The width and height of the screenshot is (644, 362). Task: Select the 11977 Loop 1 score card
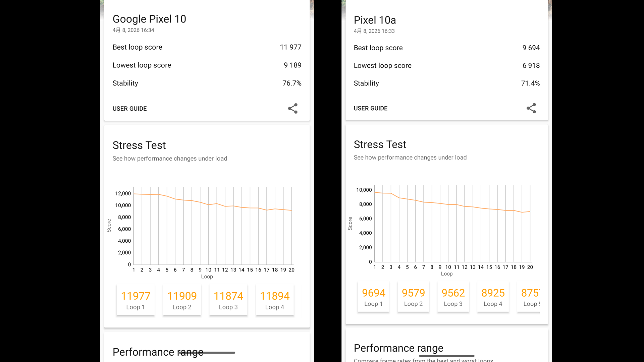[x=136, y=300]
